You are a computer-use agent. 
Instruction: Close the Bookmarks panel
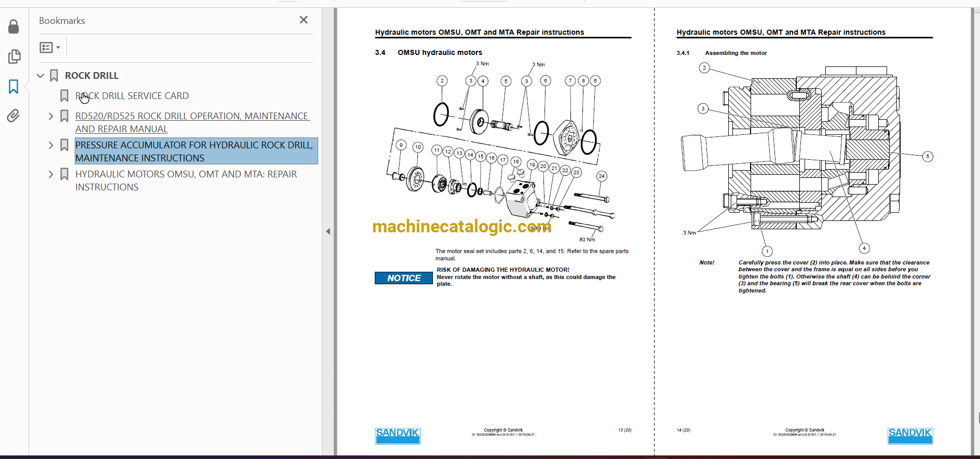pos(304,20)
